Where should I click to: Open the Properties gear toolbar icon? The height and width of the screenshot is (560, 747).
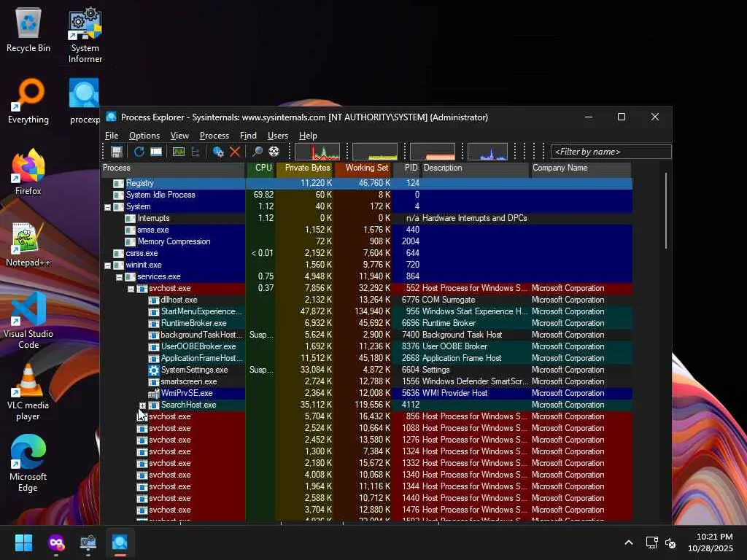[x=218, y=152]
